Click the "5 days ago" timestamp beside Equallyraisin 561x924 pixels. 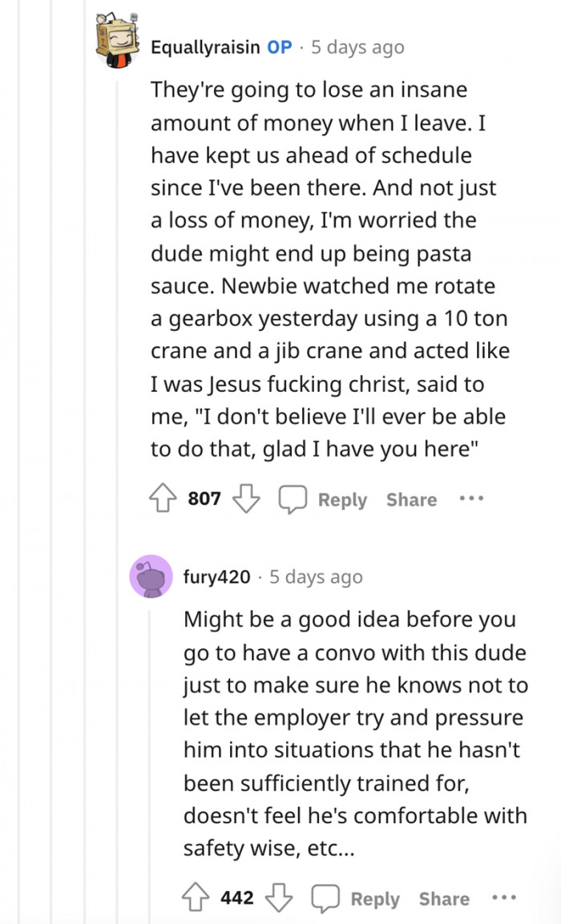357,47
